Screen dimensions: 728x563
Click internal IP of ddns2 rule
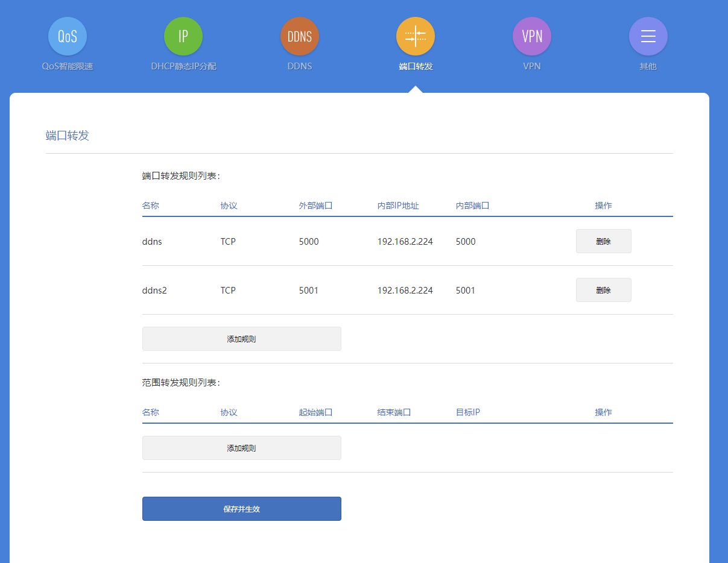[405, 291]
